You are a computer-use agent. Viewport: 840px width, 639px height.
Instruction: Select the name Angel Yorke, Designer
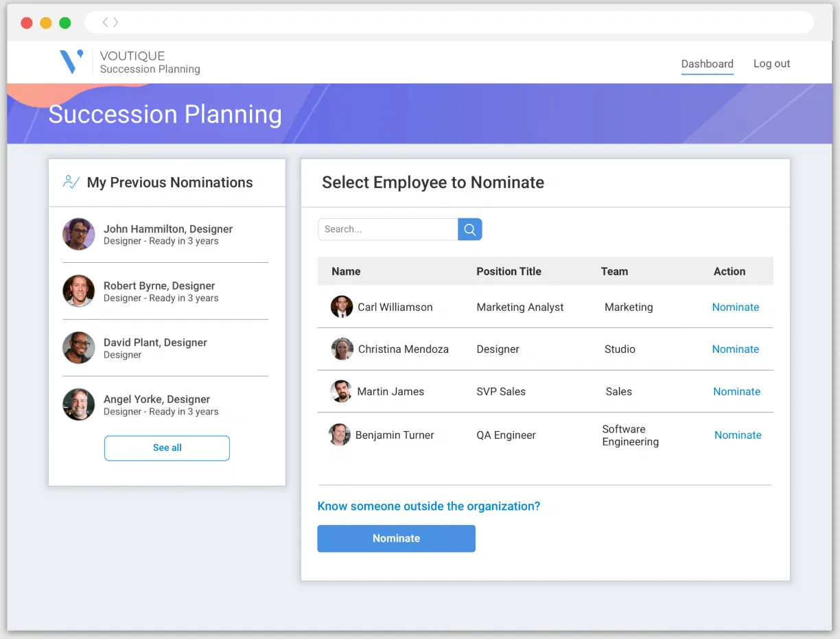[156, 399]
